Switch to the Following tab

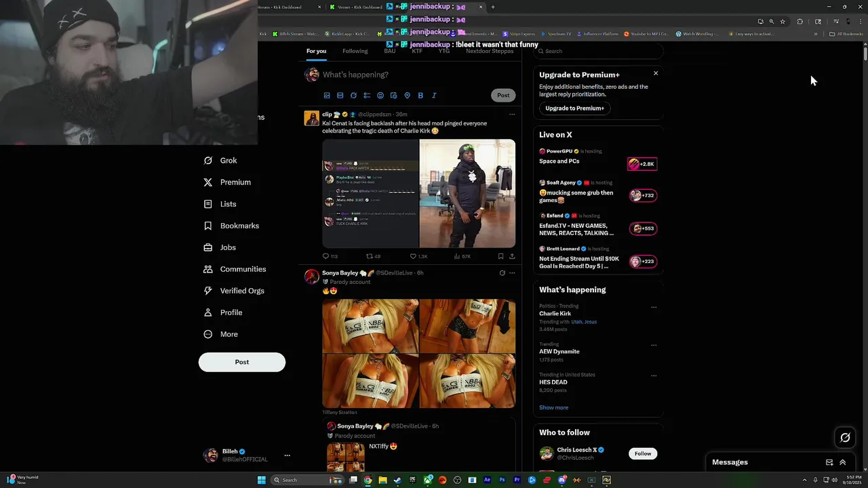pos(355,52)
